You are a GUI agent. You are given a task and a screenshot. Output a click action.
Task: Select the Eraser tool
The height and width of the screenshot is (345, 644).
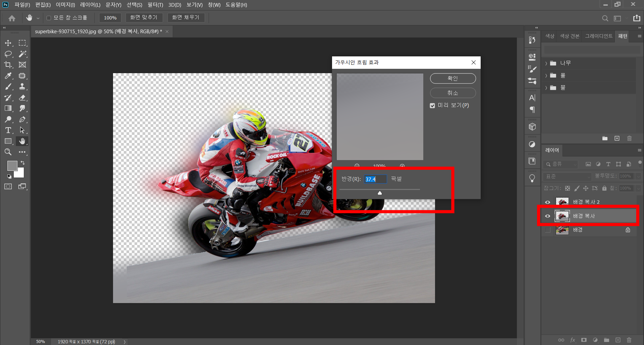pos(22,98)
